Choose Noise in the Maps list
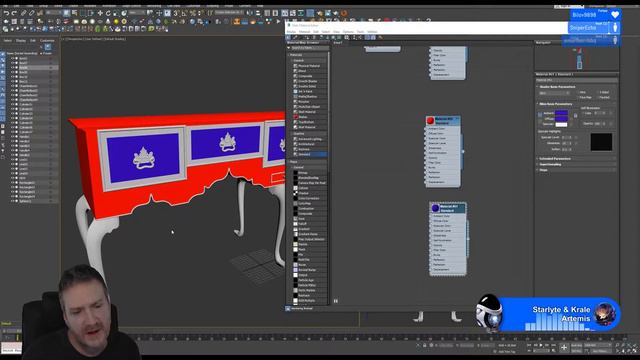 309,264
